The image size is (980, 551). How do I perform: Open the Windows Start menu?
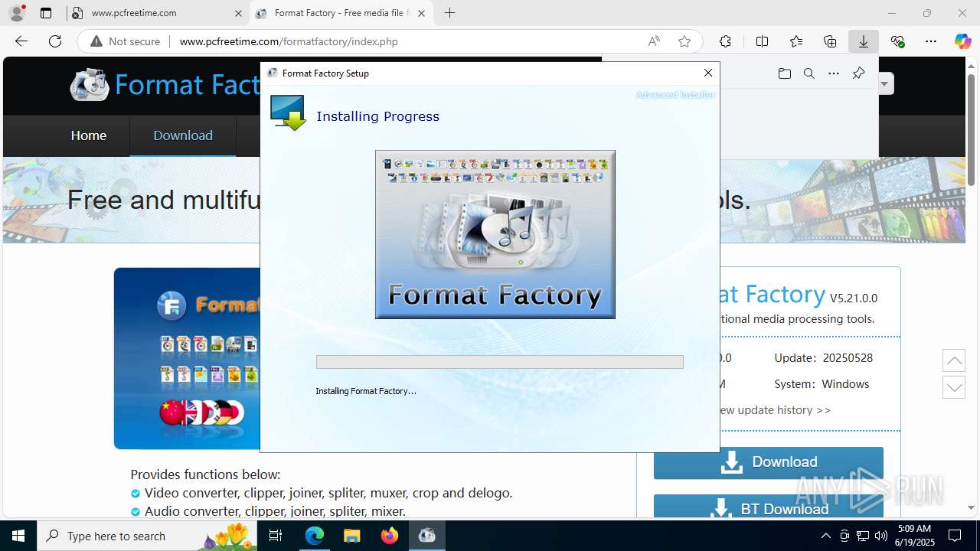click(18, 536)
